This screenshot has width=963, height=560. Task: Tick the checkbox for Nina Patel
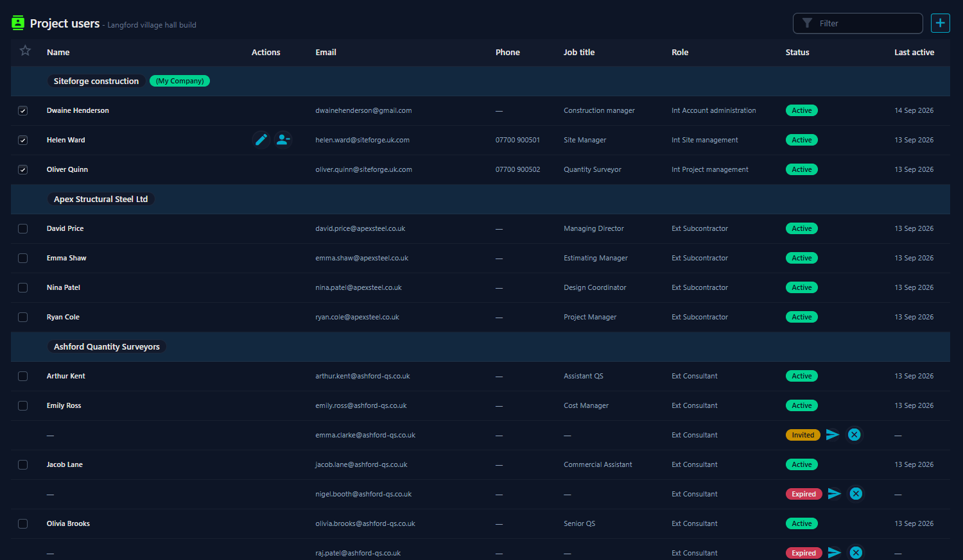pyautogui.click(x=23, y=288)
